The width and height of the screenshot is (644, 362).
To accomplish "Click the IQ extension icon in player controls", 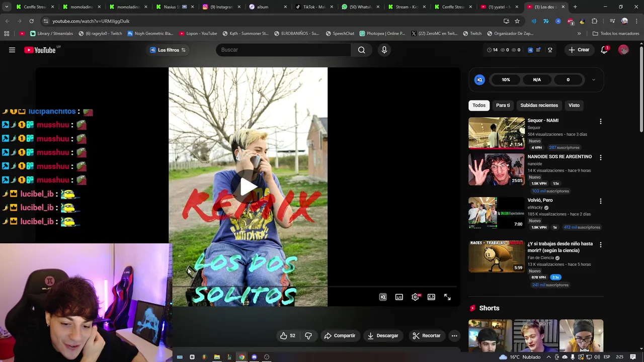I will coord(383,297).
